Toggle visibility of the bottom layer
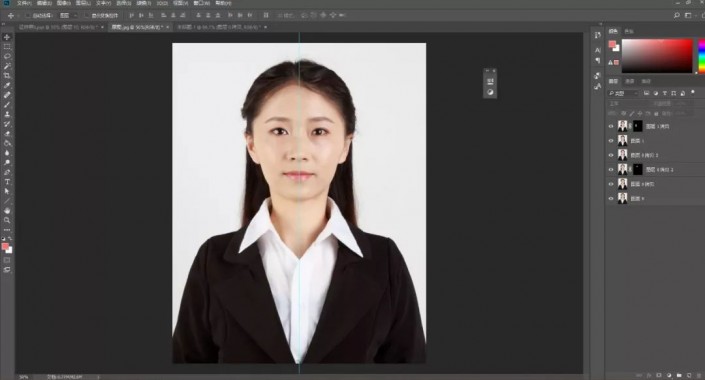 [611, 198]
